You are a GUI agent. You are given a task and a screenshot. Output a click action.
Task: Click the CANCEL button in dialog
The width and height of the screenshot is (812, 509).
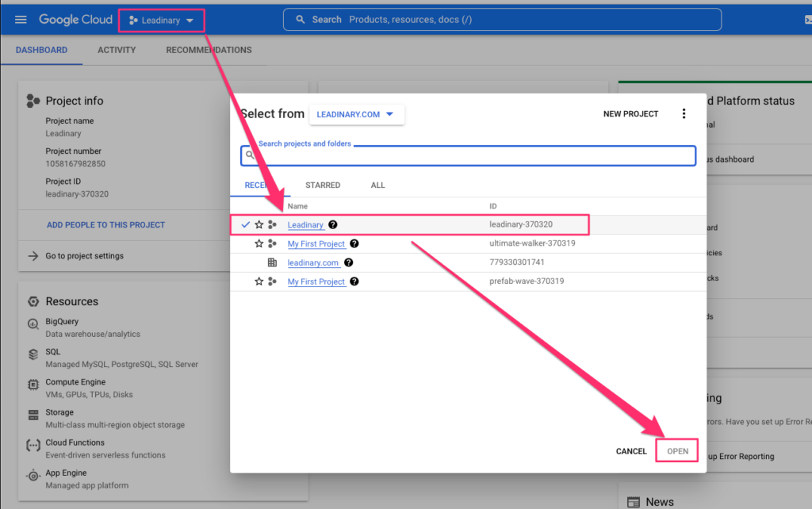631,452
